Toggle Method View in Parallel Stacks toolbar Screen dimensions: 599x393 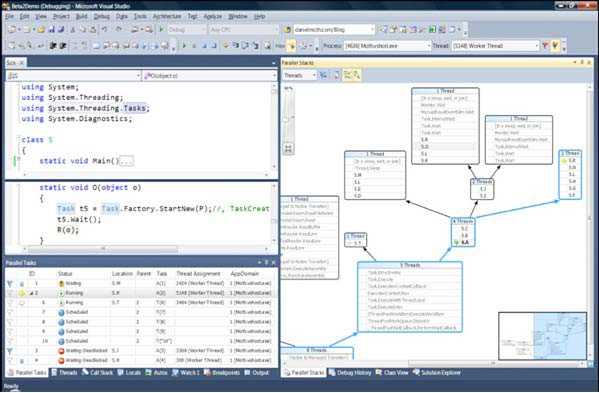pos(336,75)
